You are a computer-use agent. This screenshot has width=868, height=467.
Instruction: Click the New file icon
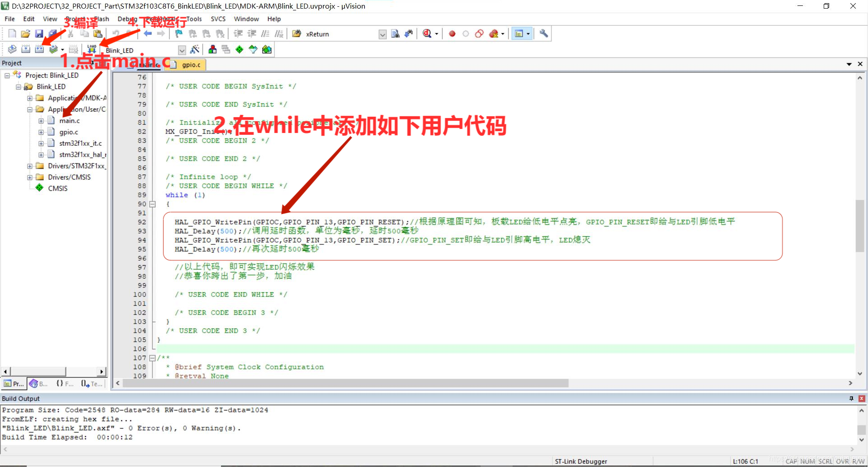pos(12,34)
